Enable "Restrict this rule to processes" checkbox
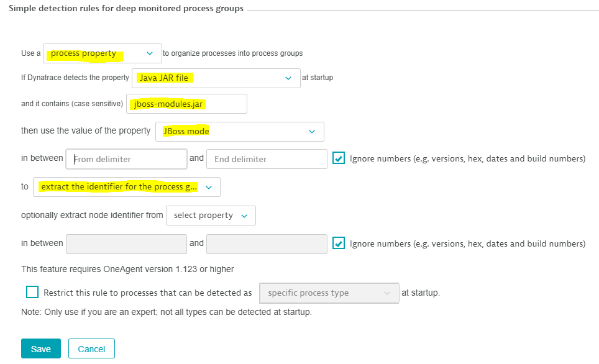The width and height of the screenshot is (599, 364). pyautogui.click(x=32, y=293)
